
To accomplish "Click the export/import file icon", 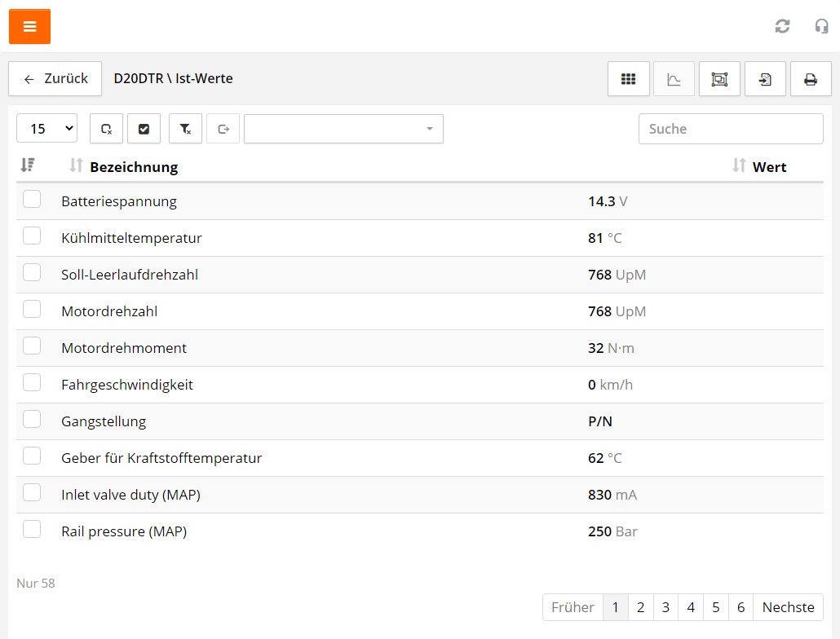I will click(765, 79).
